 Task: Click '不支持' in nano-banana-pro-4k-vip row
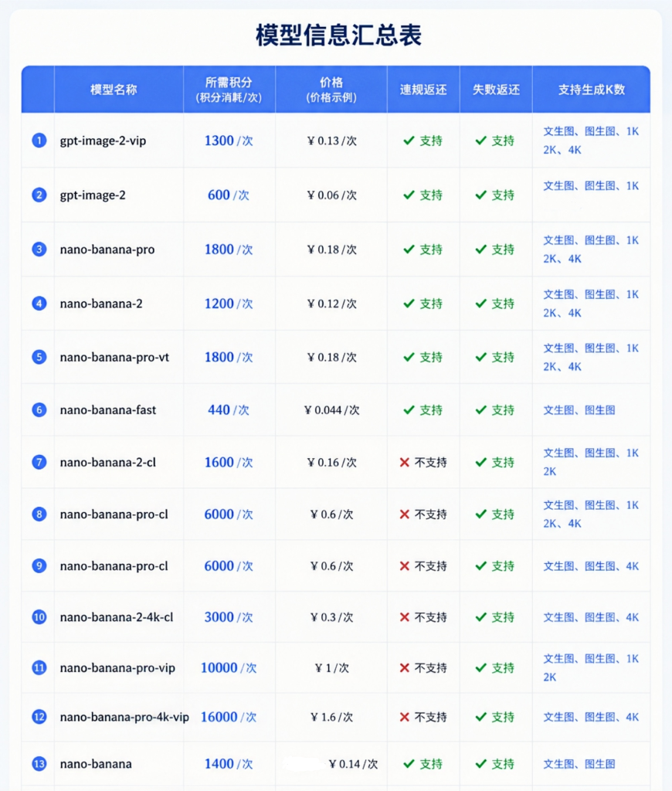click(430, 717)
